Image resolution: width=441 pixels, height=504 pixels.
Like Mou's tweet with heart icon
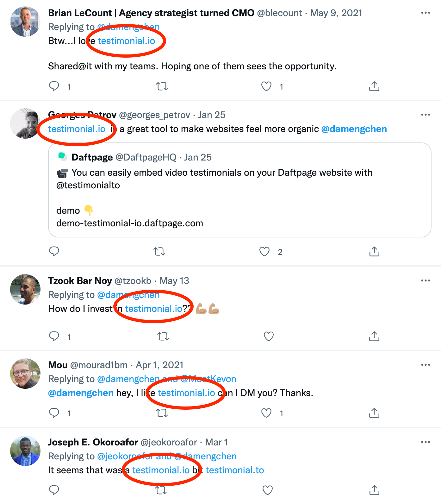tap(266, 413)
